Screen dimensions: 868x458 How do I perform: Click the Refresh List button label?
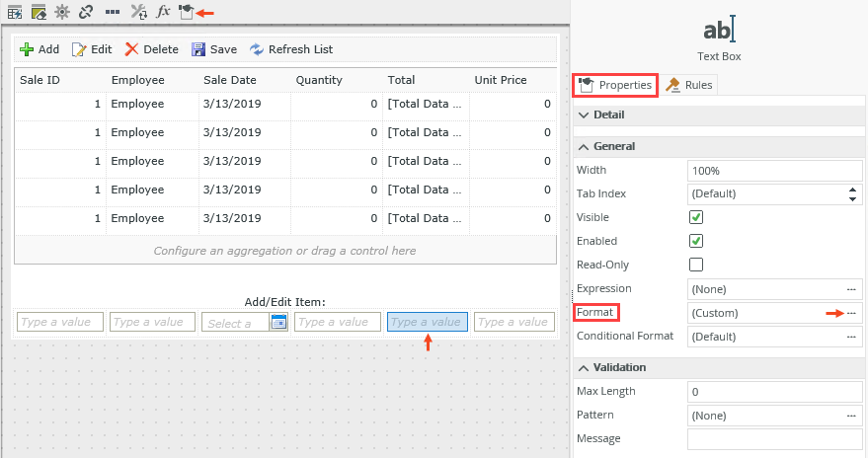click(300, 49)
